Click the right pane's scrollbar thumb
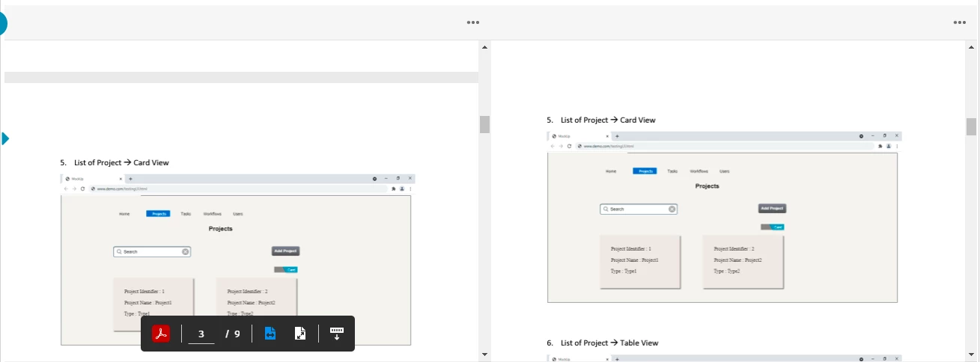The width and height of the screenshot is (980, 362). coord(971,126)
